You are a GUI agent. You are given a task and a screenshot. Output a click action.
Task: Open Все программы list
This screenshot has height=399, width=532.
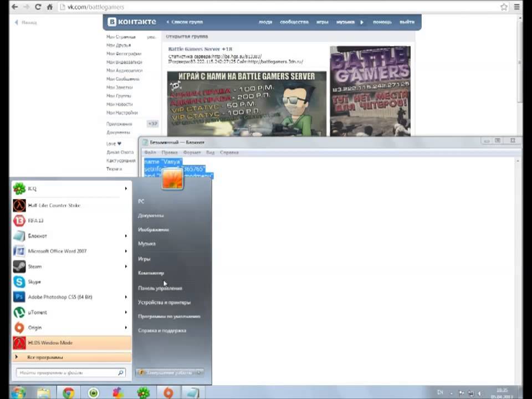coord(71,357)
